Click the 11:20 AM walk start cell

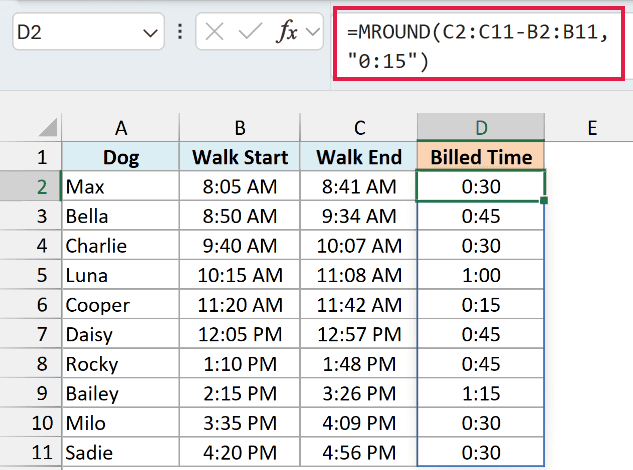coord(240,304)
